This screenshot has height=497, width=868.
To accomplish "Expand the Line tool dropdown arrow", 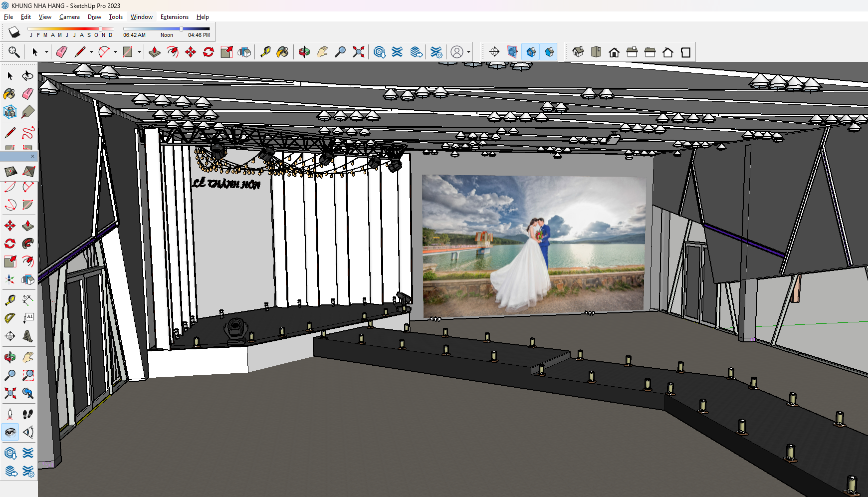I will (x=91, y=52).
